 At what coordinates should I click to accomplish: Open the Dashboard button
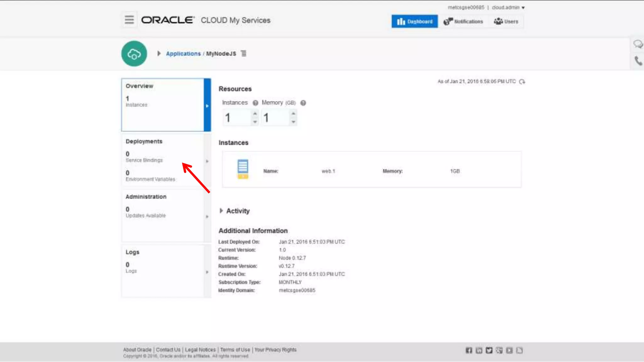click(414, 21)
